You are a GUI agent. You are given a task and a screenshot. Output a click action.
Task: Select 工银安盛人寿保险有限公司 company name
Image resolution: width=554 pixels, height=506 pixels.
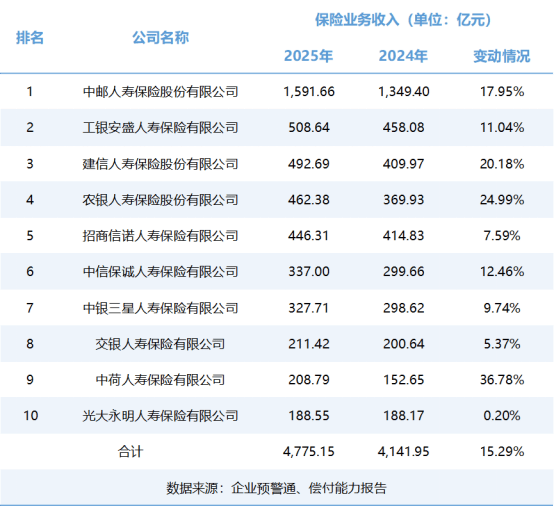(160, 128)
